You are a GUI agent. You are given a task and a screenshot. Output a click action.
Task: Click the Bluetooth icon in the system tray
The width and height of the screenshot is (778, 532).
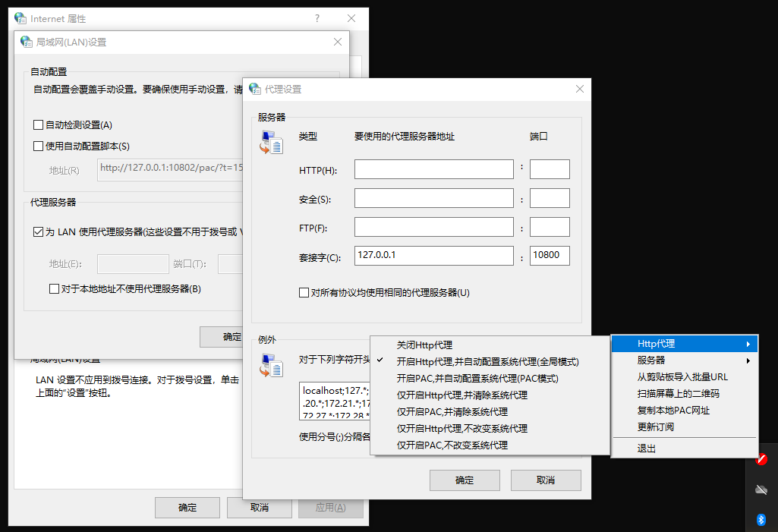pyautogui.click(x=761, y=520)
